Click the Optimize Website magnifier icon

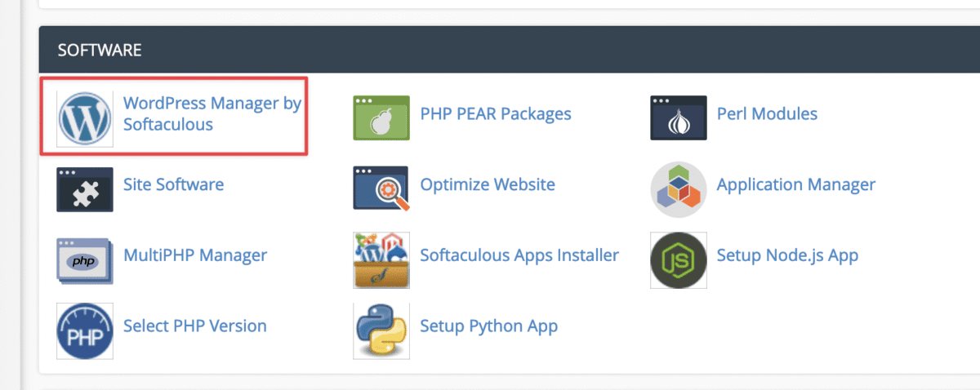[x=381, y=189]
